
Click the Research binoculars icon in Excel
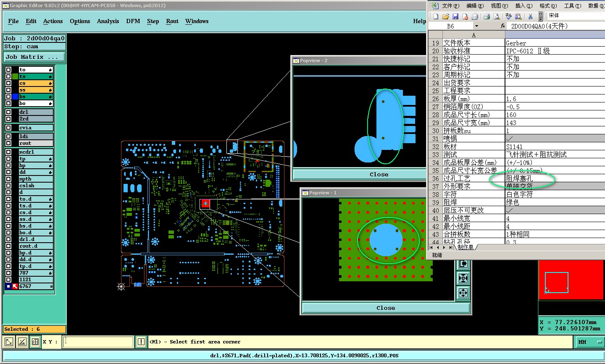(x=518, y=16)
